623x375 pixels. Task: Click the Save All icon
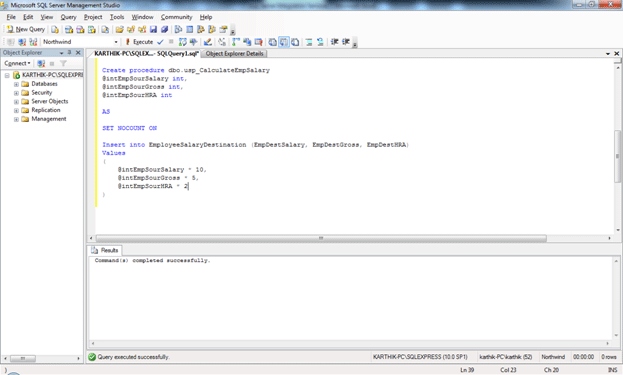(x=164, y=29)
